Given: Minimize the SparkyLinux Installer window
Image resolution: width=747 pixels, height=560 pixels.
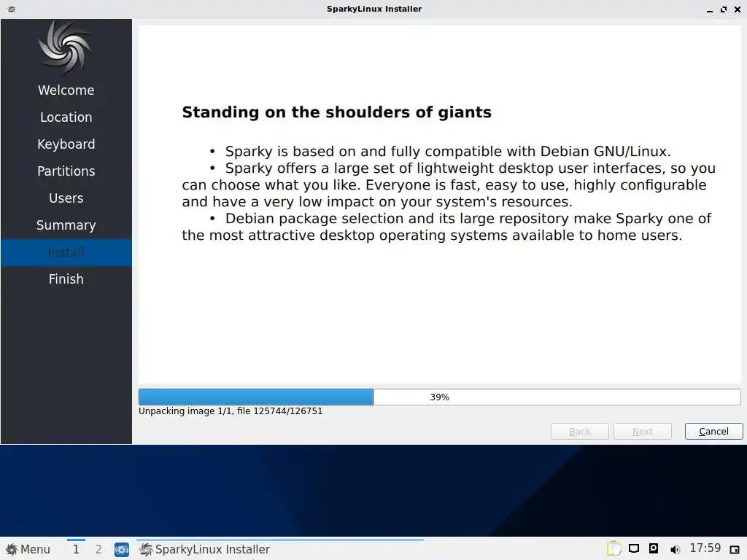Looking at the screenshot, I should (709, 9).
